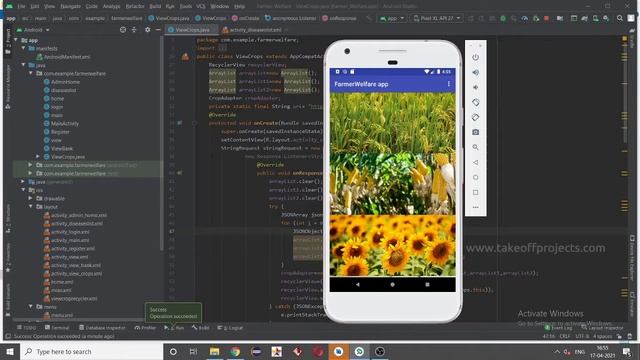
Task: Tap phone screen home navigation button
Action: click(x=393, y=284)
